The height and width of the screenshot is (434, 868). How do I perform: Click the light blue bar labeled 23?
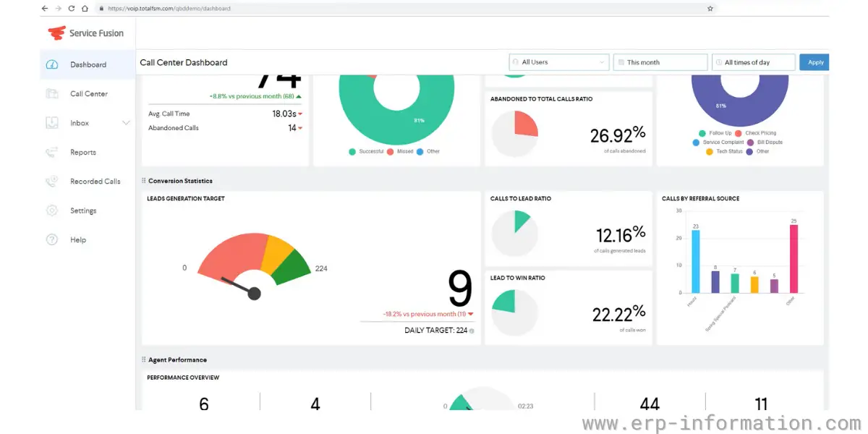tap(696, 261)
